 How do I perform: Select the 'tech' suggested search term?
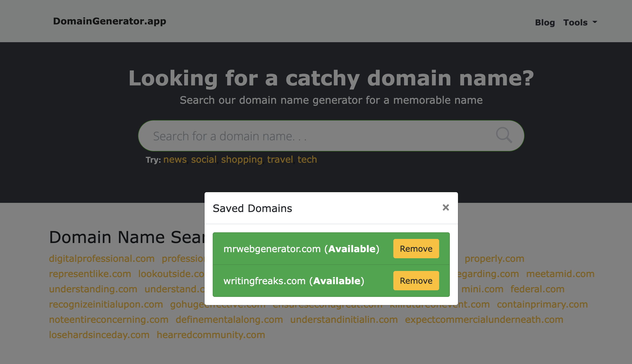(x=308, y=159)
